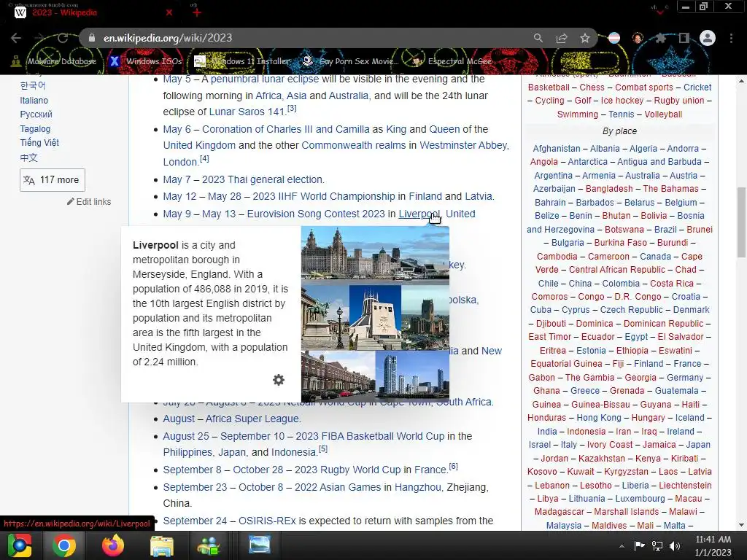Switch to Tiếng Việt language
Screen dimensions: 747x560
39,142
